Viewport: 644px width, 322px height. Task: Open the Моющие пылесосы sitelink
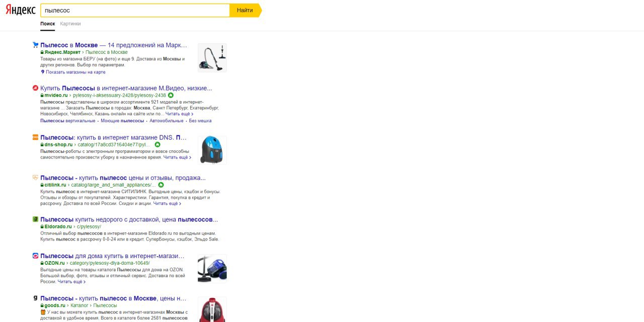coord(122,121)
